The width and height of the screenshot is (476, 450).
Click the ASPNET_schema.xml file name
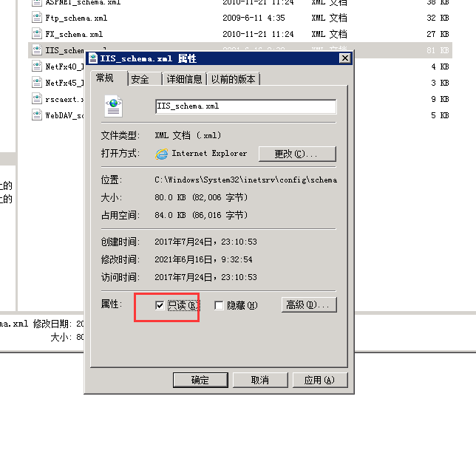[83, 2]
